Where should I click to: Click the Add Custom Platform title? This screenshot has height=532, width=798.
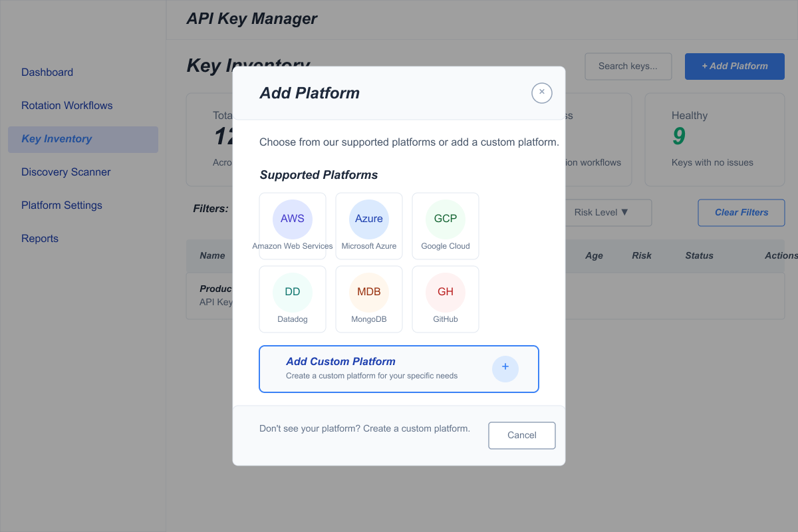[x=340, y=362]
